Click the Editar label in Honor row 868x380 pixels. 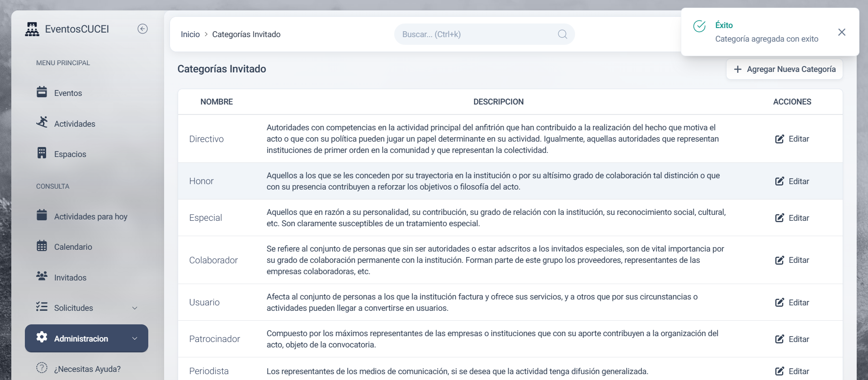799,181
